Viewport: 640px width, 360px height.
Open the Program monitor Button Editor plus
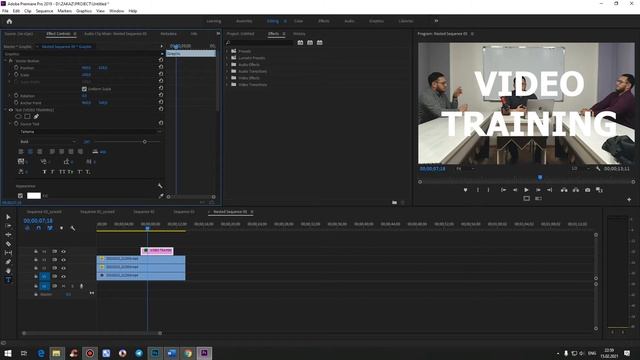point(629,199)
